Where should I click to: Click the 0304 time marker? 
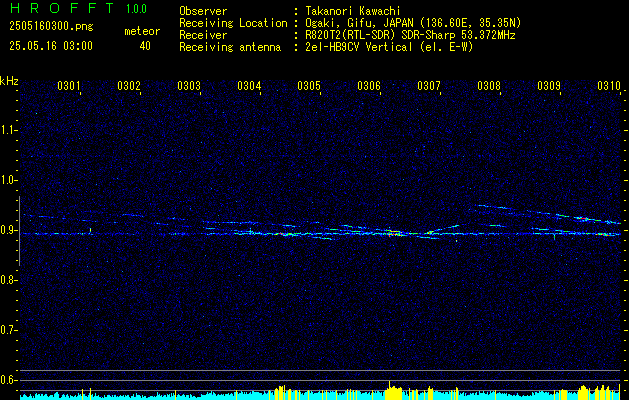pos(249,85)
